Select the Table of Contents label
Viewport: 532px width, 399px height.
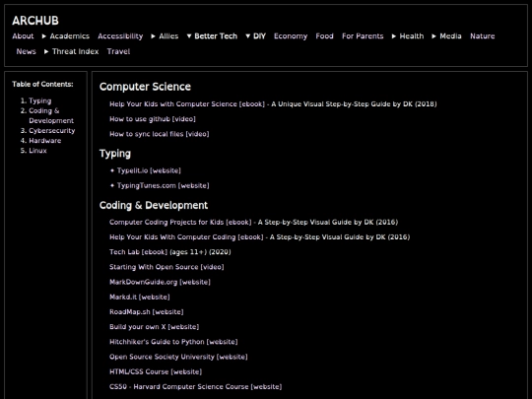tap(42, 84)
